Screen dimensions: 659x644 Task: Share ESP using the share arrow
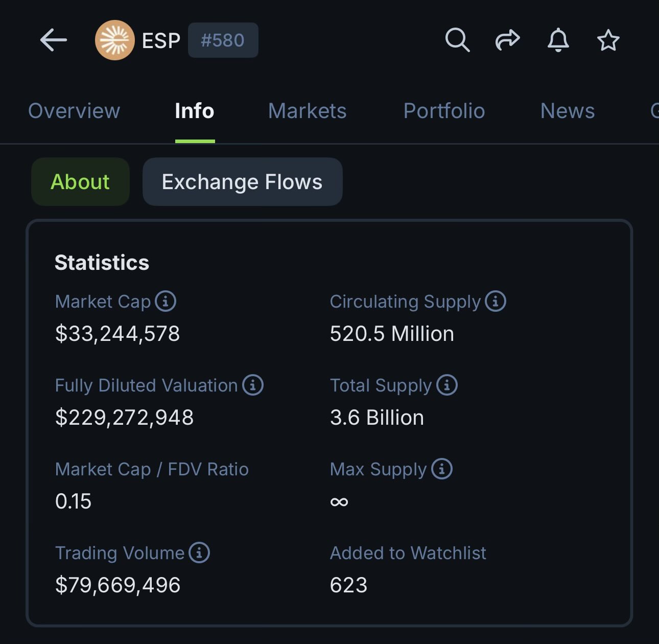pyautogui.click(x=507, y=40)
